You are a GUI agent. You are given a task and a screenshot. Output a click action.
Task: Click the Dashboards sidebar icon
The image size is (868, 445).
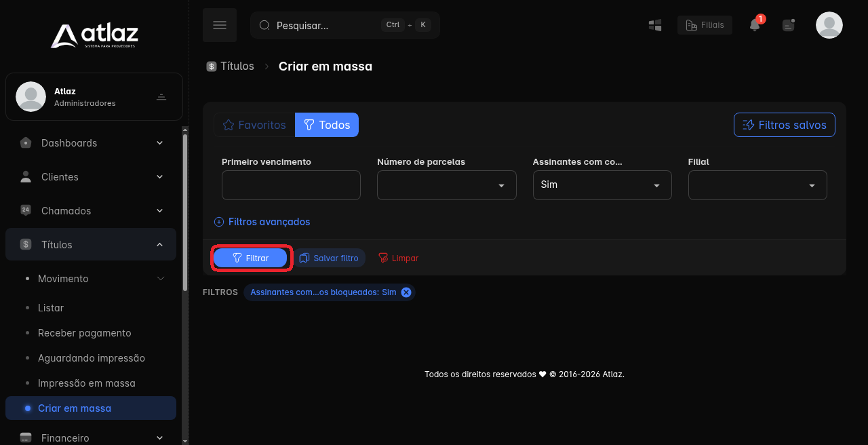pyautogui.click(x=26, y=143)
